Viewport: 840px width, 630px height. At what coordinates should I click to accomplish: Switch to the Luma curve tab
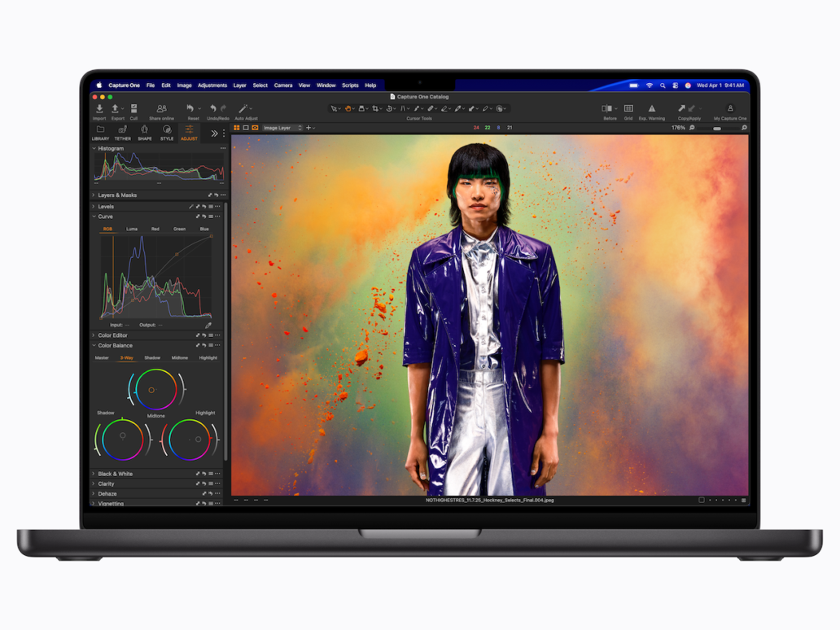click(132, 229)
